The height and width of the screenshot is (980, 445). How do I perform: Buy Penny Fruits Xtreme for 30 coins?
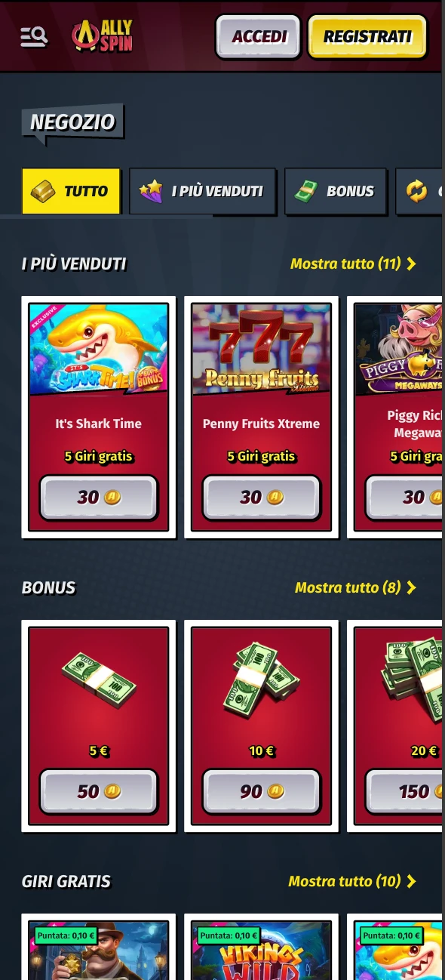(x=262, y=497)
